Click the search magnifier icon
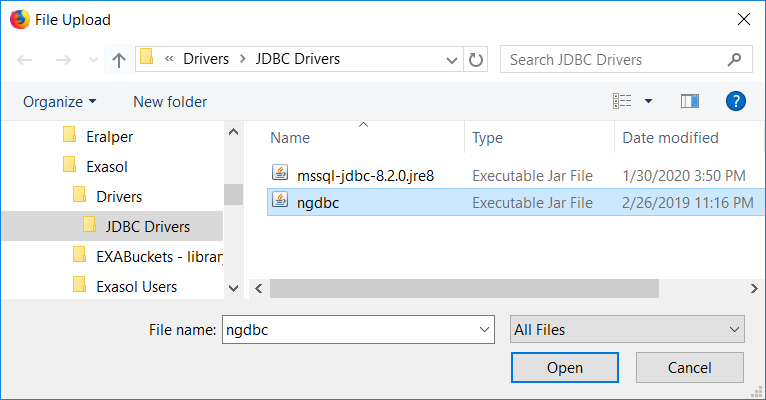This screenshot has height=400, width=766. point(734,60)
